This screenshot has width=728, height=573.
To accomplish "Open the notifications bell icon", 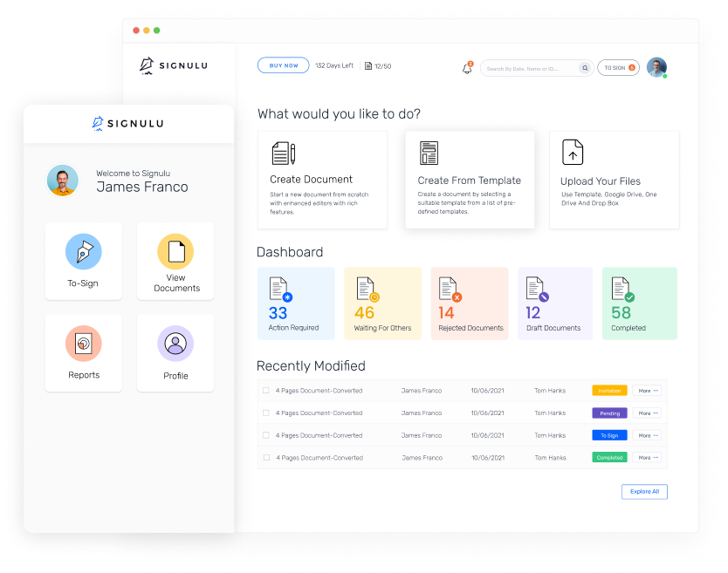I will click(467, 68).
